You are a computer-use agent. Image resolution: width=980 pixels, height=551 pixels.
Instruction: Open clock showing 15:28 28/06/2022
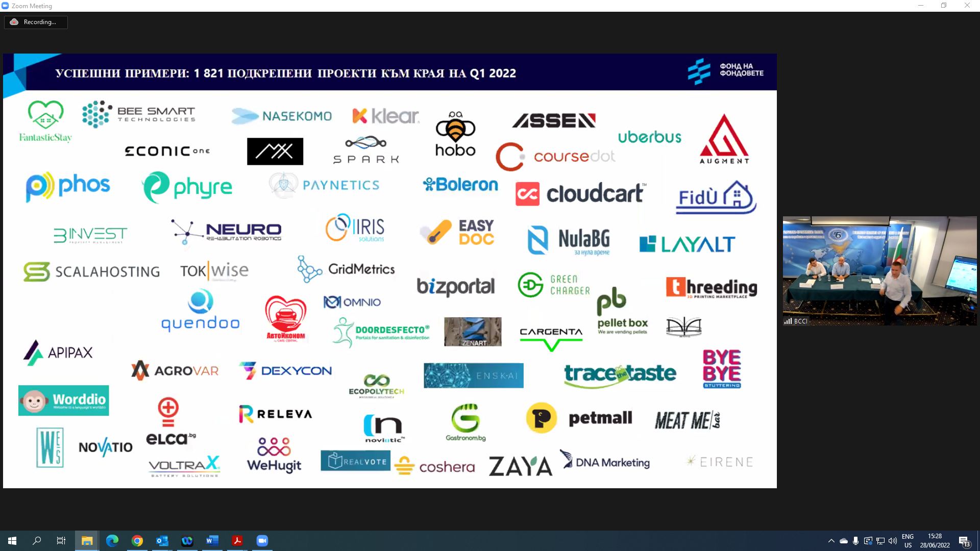(x=935, y=541)
